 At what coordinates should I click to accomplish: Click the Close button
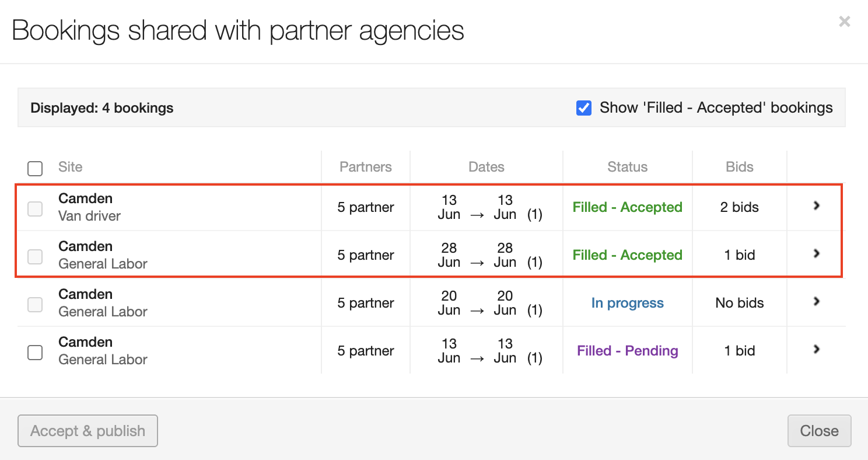[x=819, y=431]
